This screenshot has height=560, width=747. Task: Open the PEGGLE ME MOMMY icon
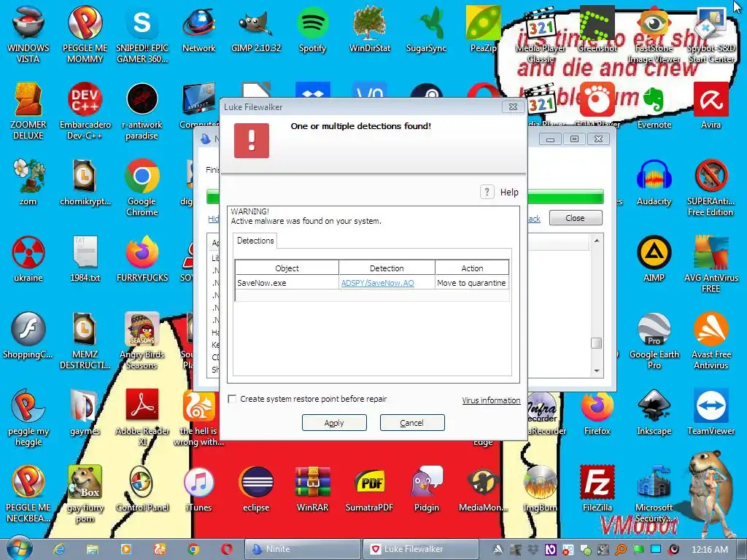coord(85,34)
